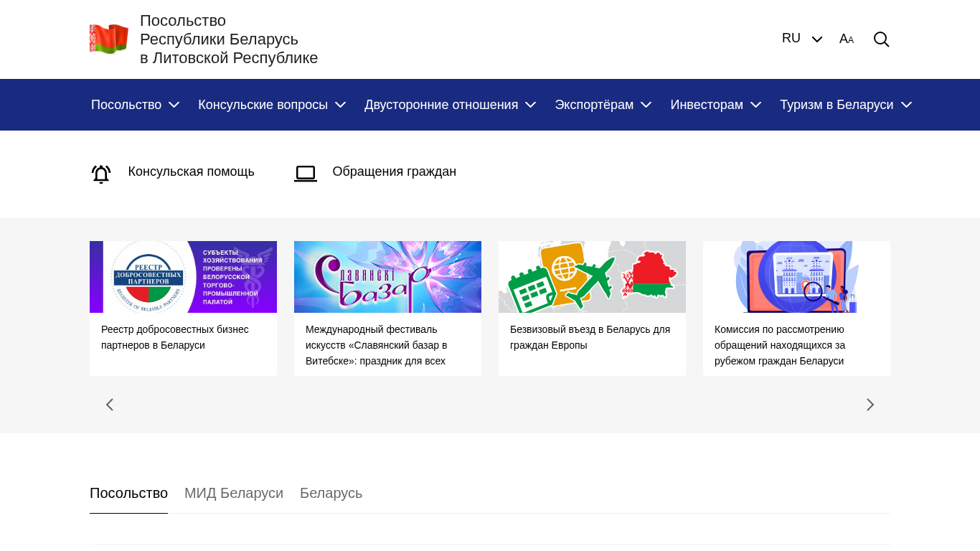Expand the Инвесторам menu chevron
This screenshot has height=551, width=980.
click(755, 105)
